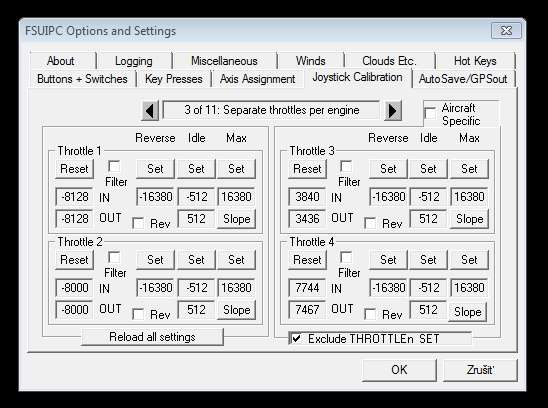
Task: Click Throttle 1 reverse field -16380
Action: [155, 197]
